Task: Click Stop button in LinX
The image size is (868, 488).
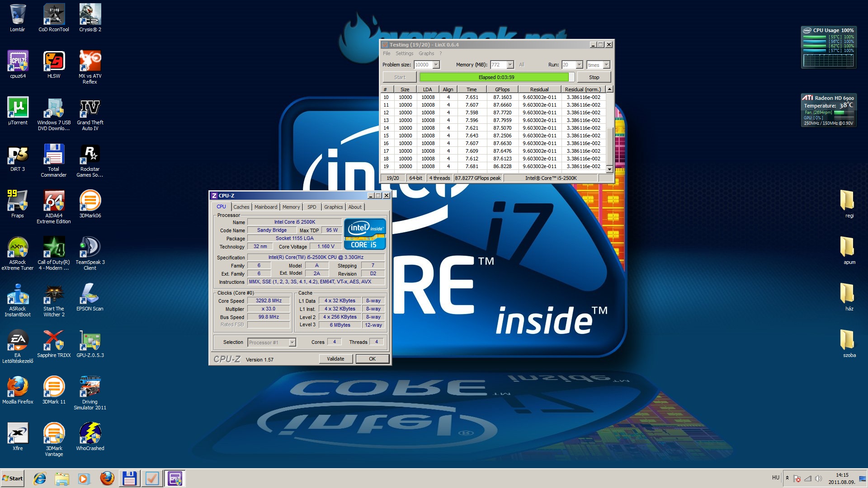Action: click(x=594, y=77)
